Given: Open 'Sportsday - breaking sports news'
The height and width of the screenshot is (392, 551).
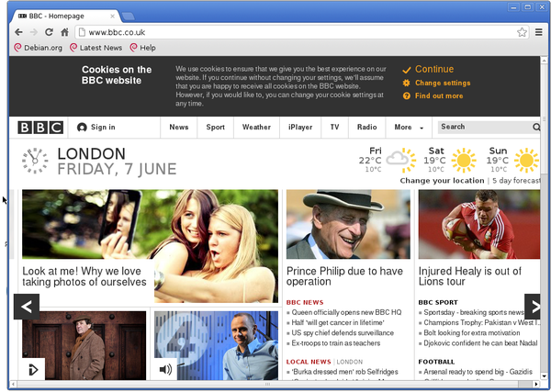Looking at the screenshot, I should coord(474,312).
